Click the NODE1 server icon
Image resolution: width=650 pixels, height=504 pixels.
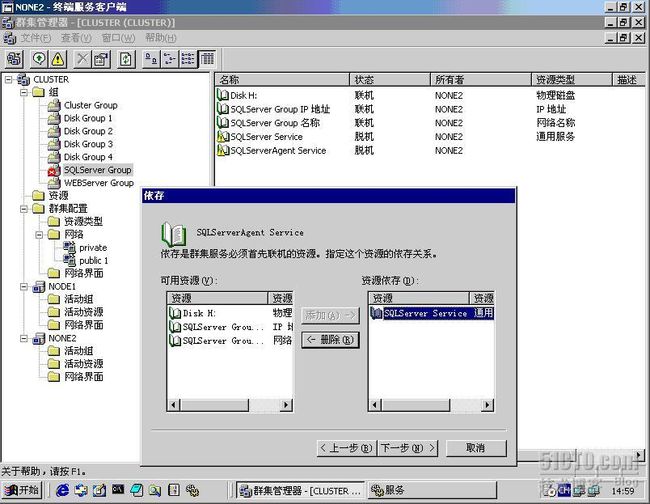(39, 286)
